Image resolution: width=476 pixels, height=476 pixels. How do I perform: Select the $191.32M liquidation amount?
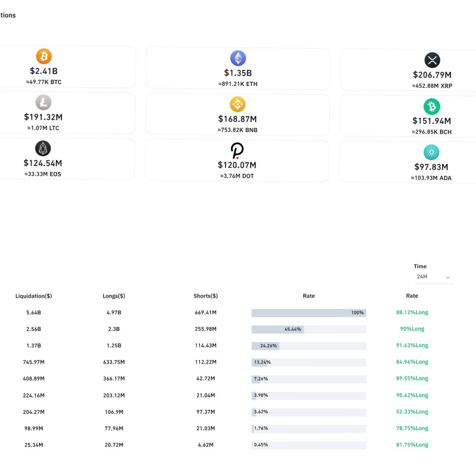[44, 117]
